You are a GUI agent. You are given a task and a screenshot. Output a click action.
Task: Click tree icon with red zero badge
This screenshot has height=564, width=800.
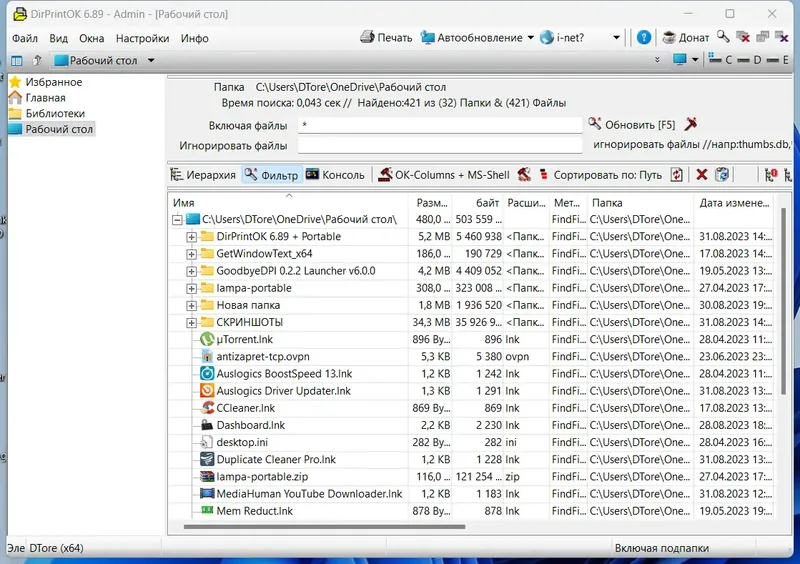(771, 175)
